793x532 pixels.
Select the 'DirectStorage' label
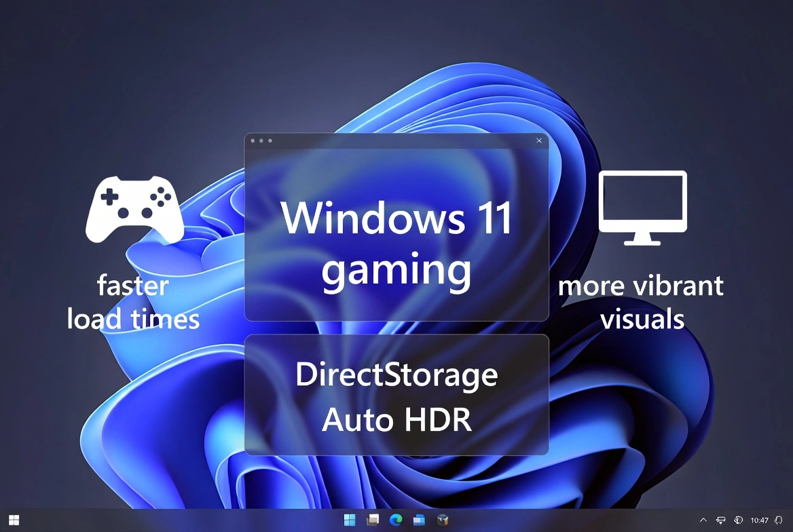pos(396,375)
